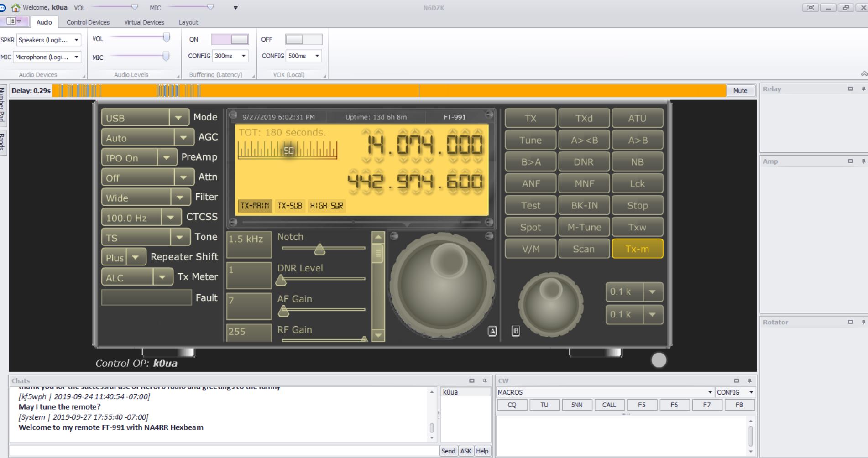The width and height of the screenshot is (868, 458).
Task: Click the panel layout icon left of Audio tab
Action: click(14, 21)
